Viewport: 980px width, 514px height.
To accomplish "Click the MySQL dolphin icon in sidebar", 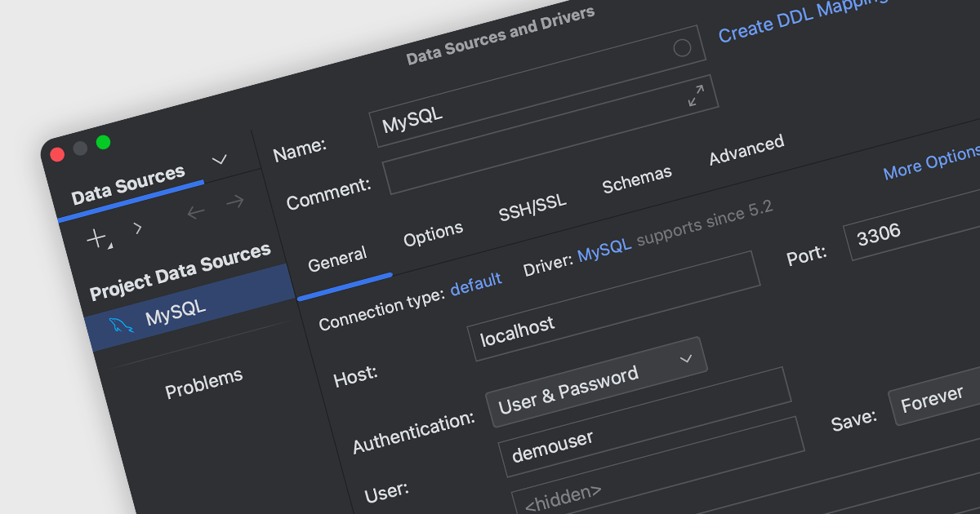I will point(121,326).
